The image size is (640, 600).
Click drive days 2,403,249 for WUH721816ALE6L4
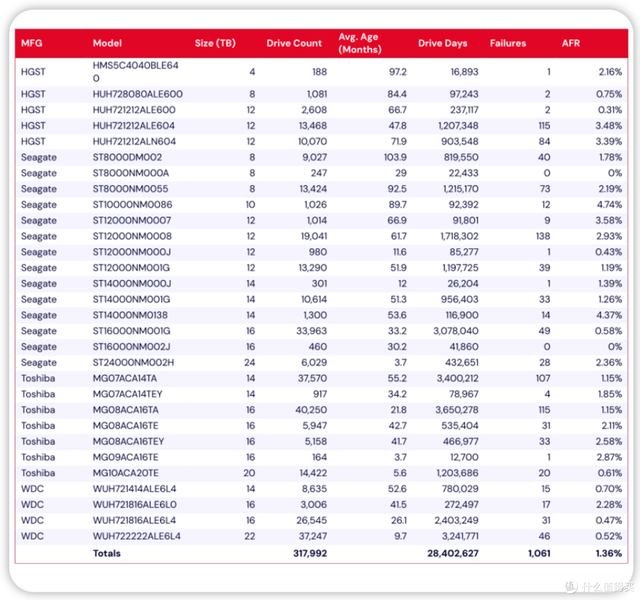456,520
